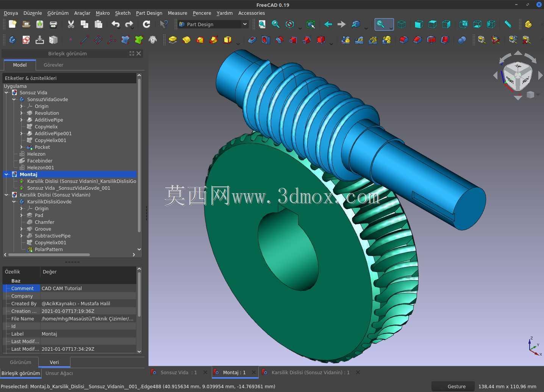Select the Revolution tool icon
Image resolution: width=544 pixels, height=392 pixels.
coord(186,40)
